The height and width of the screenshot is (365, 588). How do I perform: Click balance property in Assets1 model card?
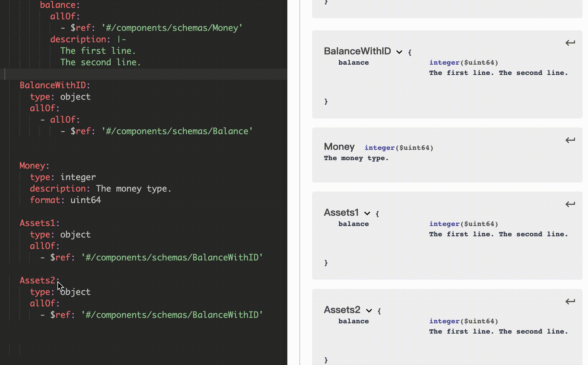354,224
